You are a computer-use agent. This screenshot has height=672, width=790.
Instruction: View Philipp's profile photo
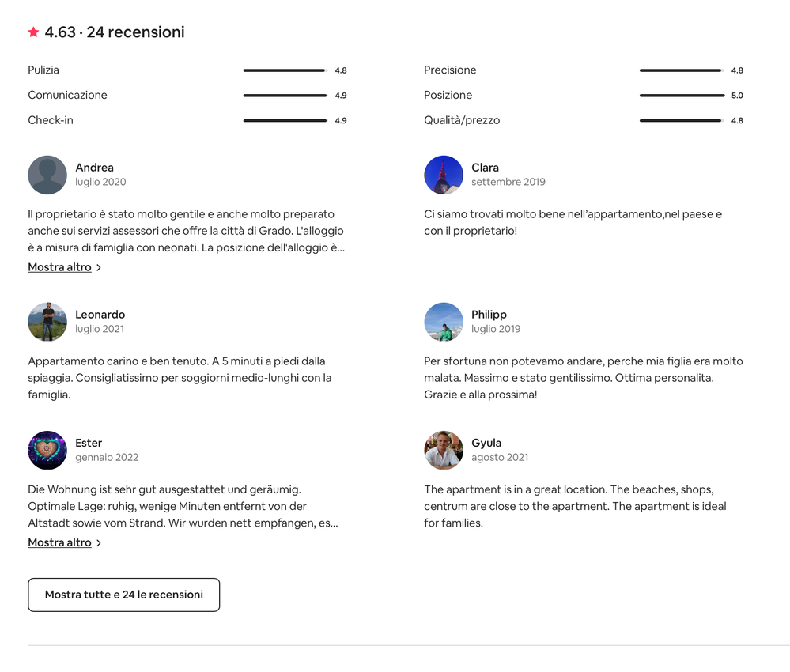click(x=444, y=322)
